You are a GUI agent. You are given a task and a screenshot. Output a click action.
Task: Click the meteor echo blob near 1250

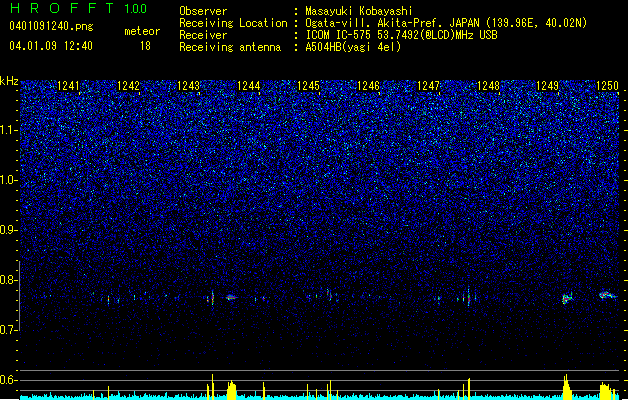(x=608, y=295)
